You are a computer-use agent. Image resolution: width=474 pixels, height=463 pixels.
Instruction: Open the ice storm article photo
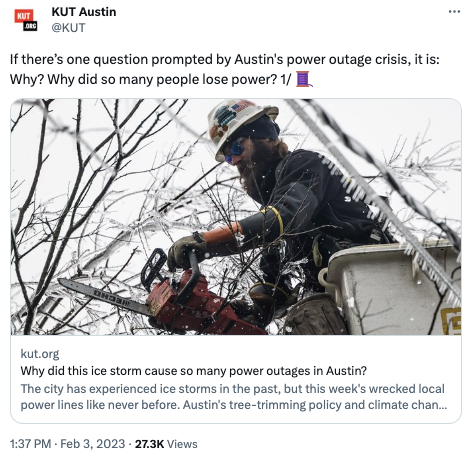(x=236, y=217)
